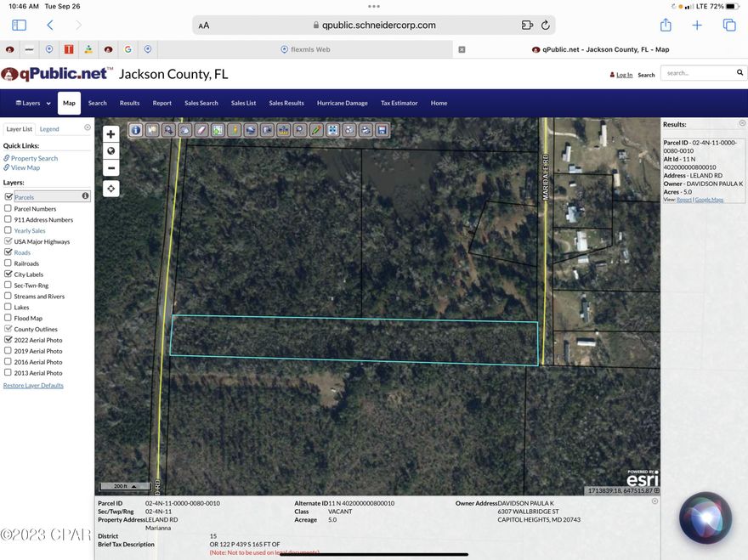Click the crosshair locate icon under the globe
This screenshot has height=560, width=748.
click(x=110, y=188)
